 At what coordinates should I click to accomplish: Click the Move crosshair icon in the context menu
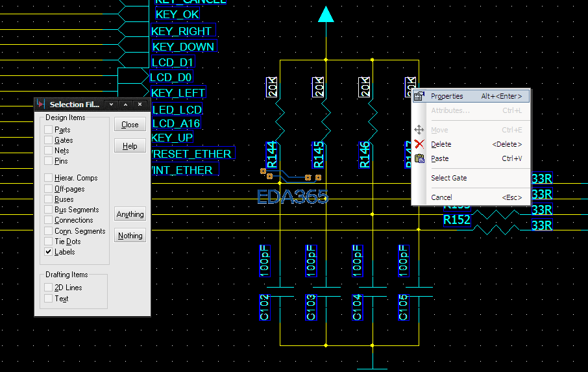click(419, 130)
